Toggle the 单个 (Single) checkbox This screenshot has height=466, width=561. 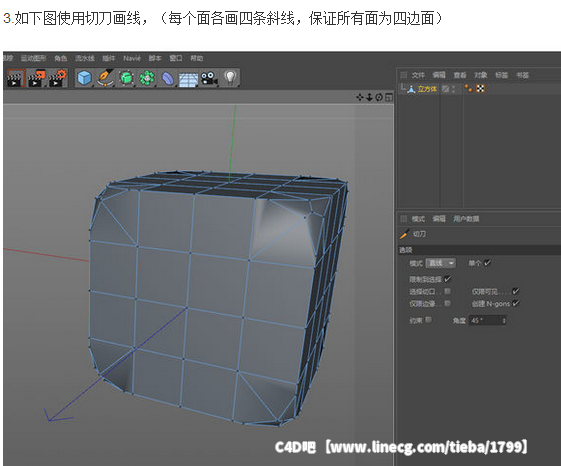tap(487, 263)
